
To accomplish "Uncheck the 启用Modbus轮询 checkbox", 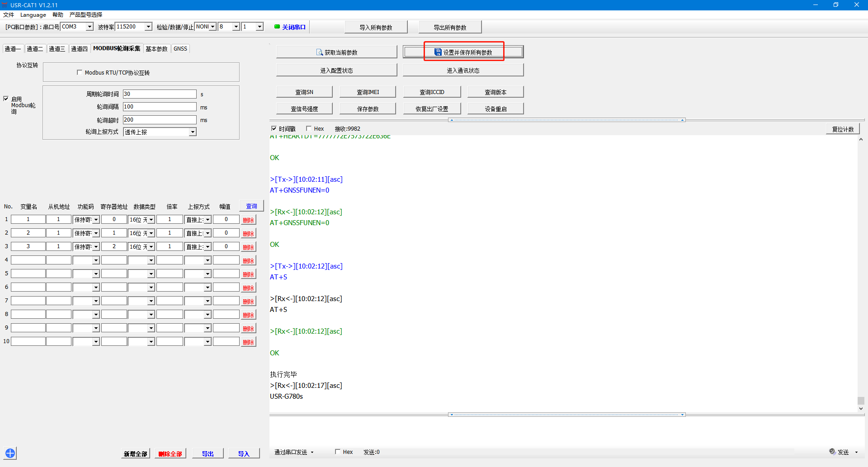I will coord(6,99).
